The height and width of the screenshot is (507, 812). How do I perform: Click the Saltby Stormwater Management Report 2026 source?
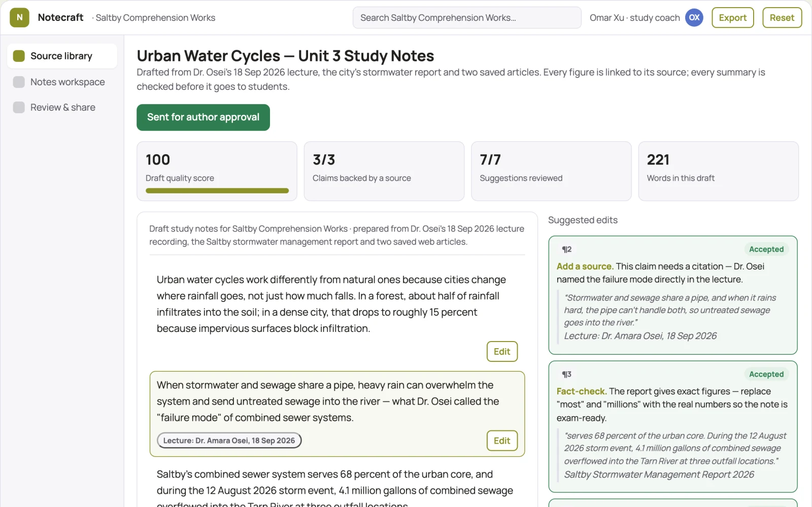coord(659,475)
